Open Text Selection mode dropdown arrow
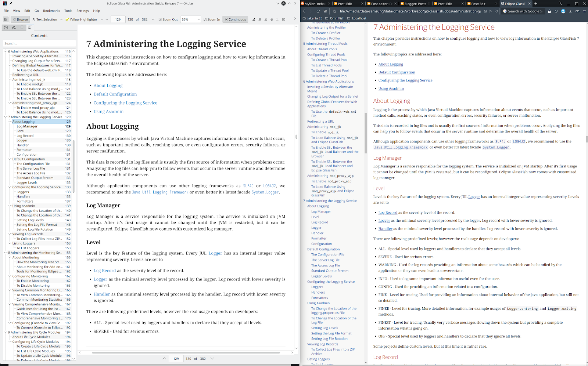The image size is (588, 366). click(x=61, y=19)
